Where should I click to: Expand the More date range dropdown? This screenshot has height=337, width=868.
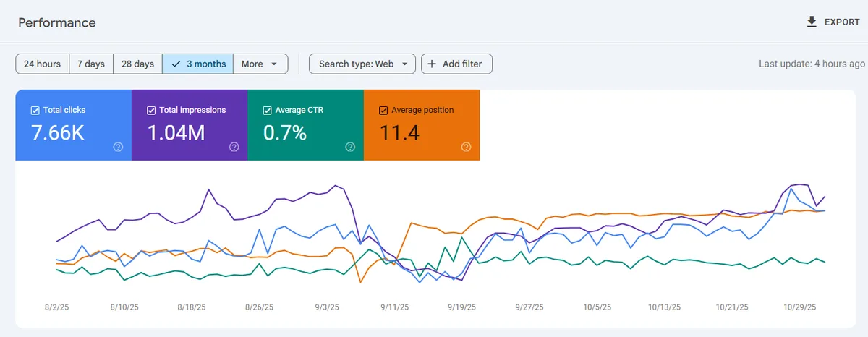pos(260,64)
